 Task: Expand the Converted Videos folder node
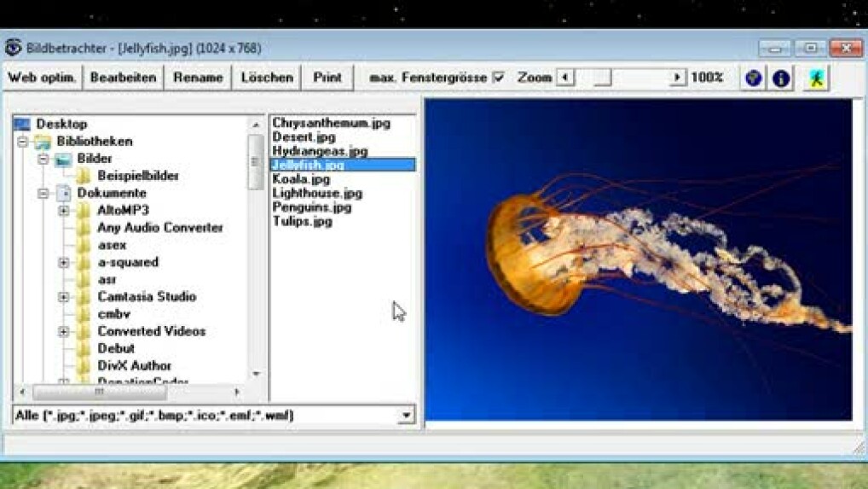pos(64,331)
